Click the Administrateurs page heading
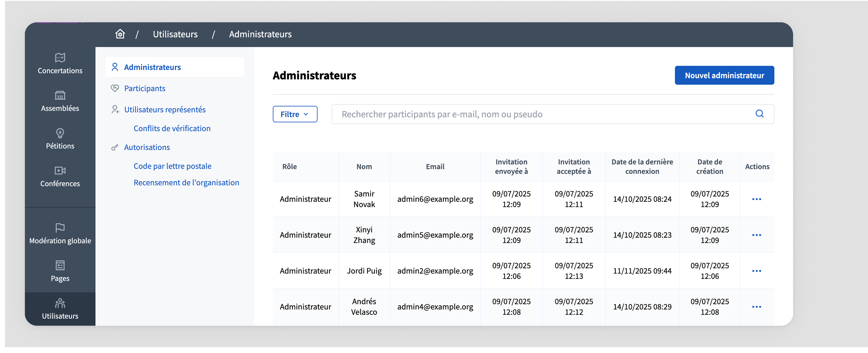 point(314,76)
